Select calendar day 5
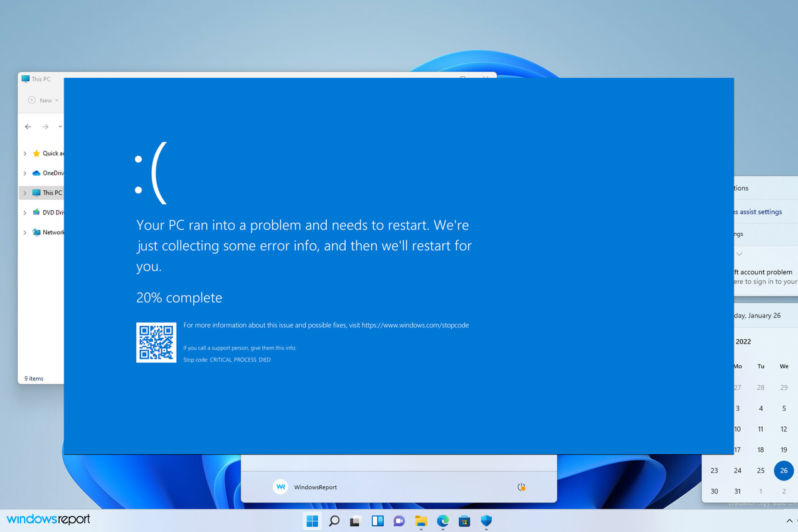Screen dimensions: 798x532 point(784,408)
